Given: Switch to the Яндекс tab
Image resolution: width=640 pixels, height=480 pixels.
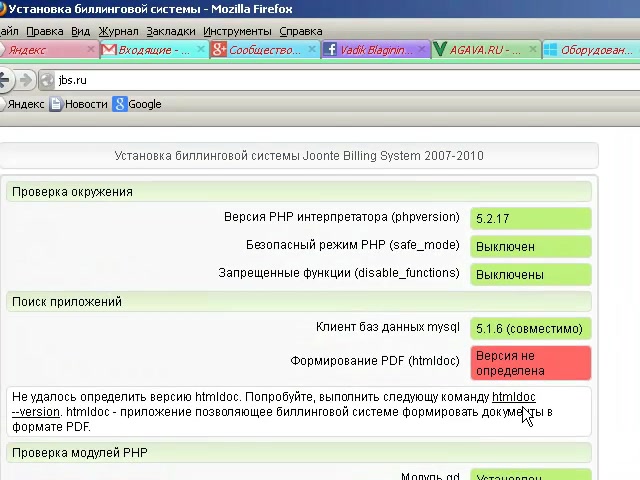Looking at the screenshot, I should click(x=40, y=49).
